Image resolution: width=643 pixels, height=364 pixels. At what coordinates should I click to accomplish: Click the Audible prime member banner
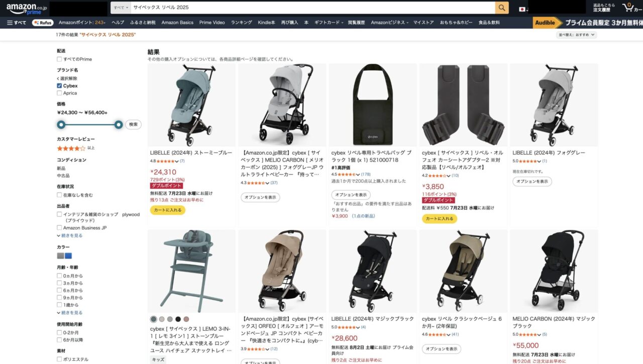588,23
